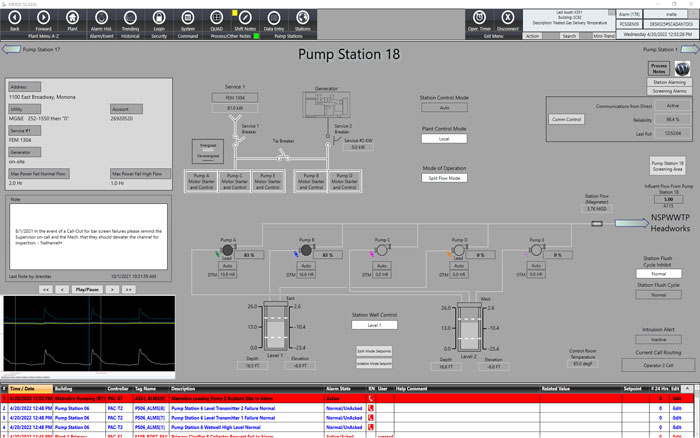Screen dimensions: 700x438
Task: Open the Trending historical icon
Action: coord(130,19)
